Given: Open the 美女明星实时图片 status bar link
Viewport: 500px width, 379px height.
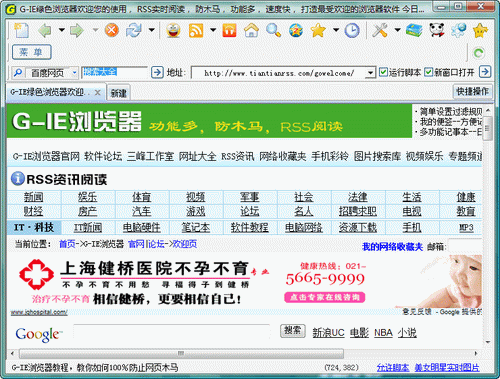Looking at the screenshot, I should (447, 367).
